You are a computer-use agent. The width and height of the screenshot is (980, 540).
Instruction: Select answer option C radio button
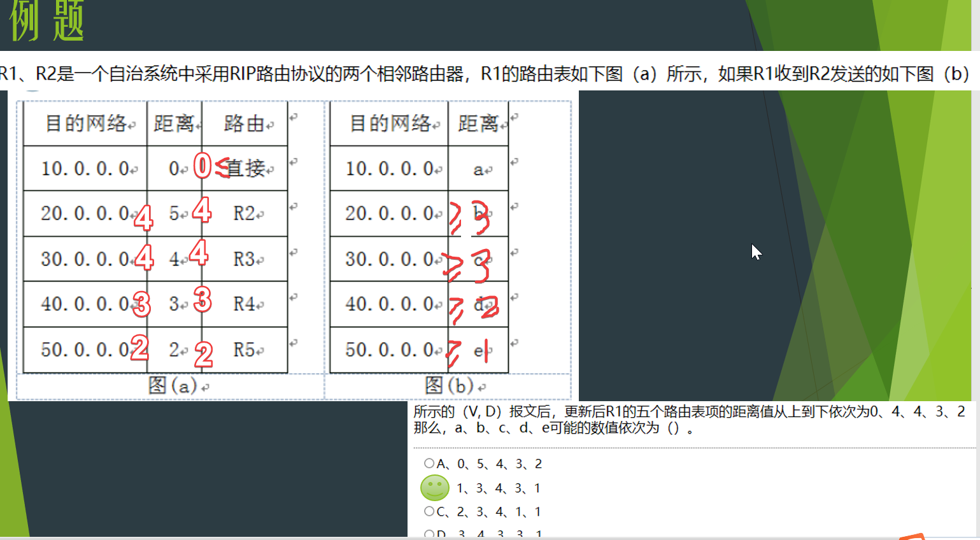pos(428,511)
